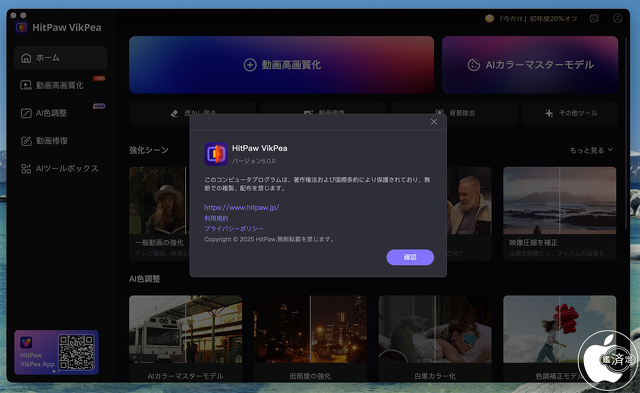Click the AI color adjust sidebar icon
The height and width of the screenshot is (393, 640).
click(x=26, y=113)
